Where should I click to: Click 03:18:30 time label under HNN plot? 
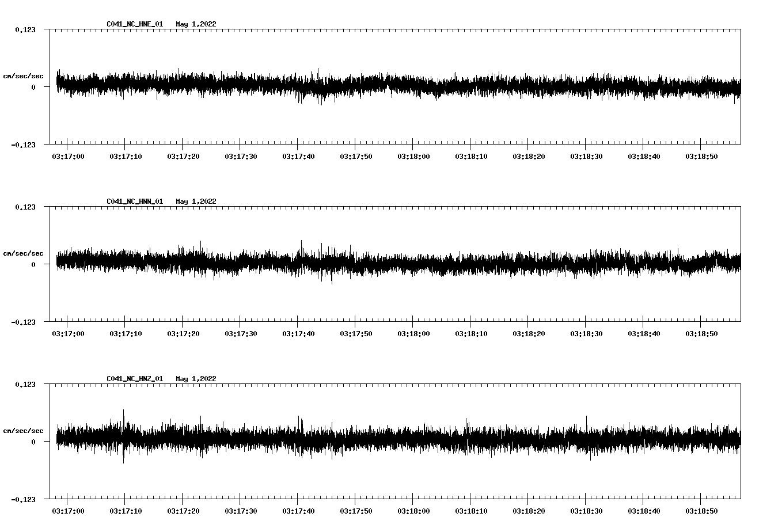pos(586,333)
